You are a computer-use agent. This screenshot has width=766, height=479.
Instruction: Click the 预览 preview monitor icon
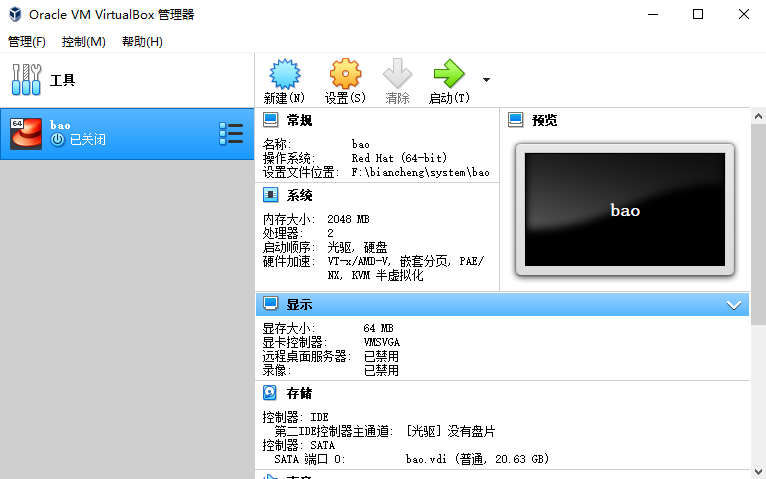[515, 120]
